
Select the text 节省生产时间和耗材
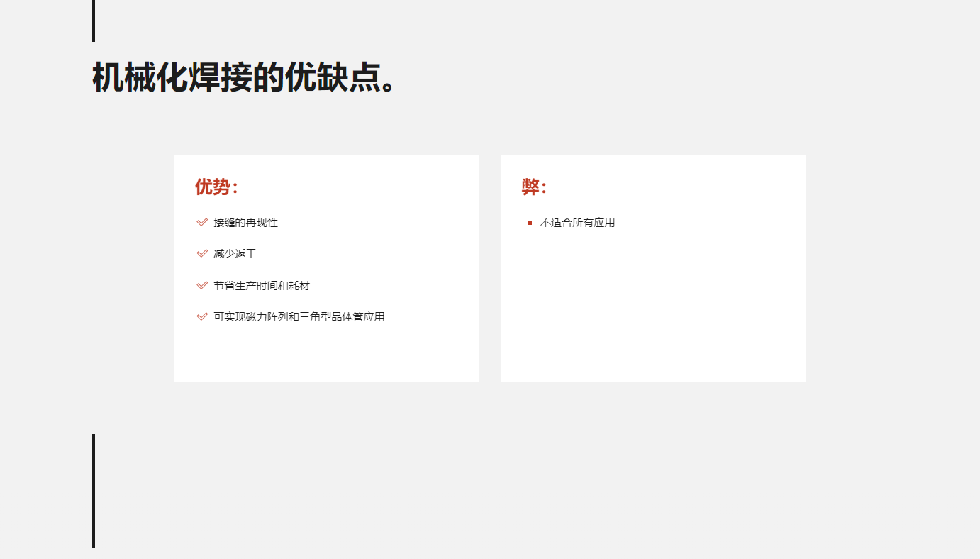coord(262,286)
